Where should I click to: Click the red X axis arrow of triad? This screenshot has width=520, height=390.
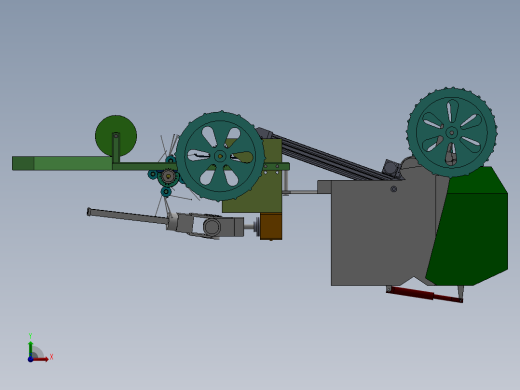click(x=41, y=359)
